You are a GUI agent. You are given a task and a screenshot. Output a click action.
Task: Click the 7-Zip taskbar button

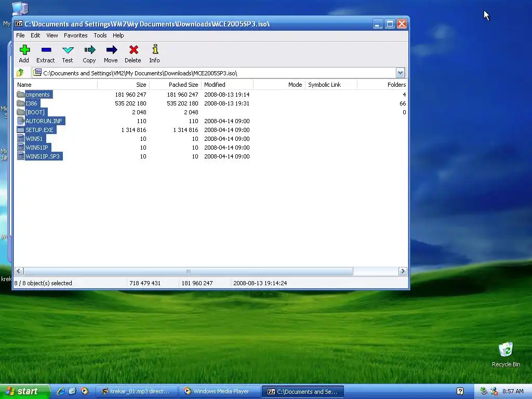(x=303, y=392)
